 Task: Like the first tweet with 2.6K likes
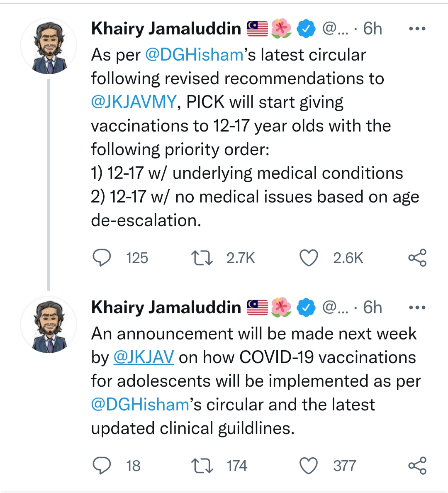tap(309, 258)
